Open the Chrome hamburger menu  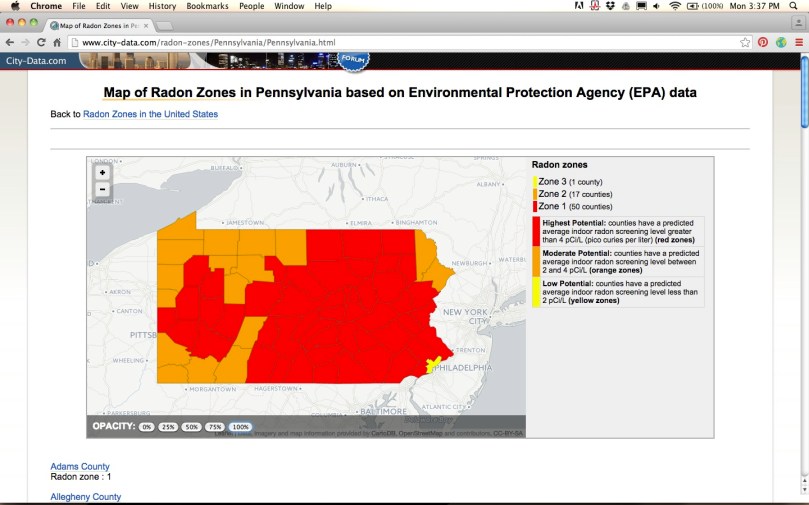[799, 42]
